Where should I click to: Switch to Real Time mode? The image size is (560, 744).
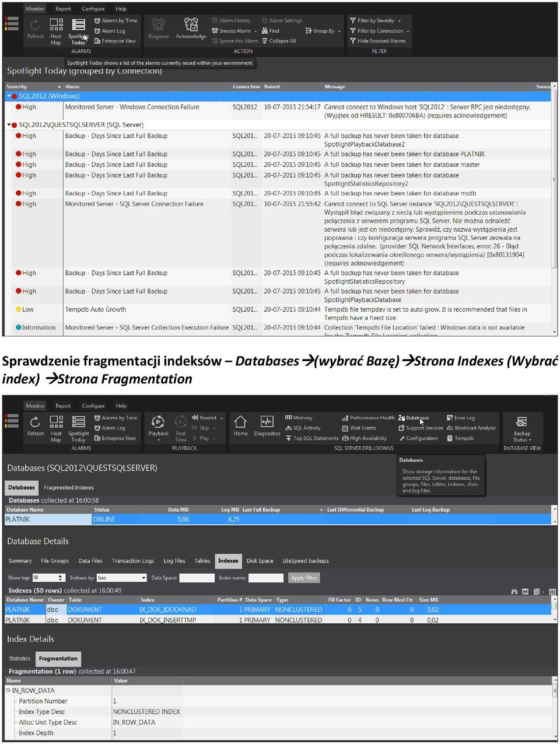click(181, 428)
